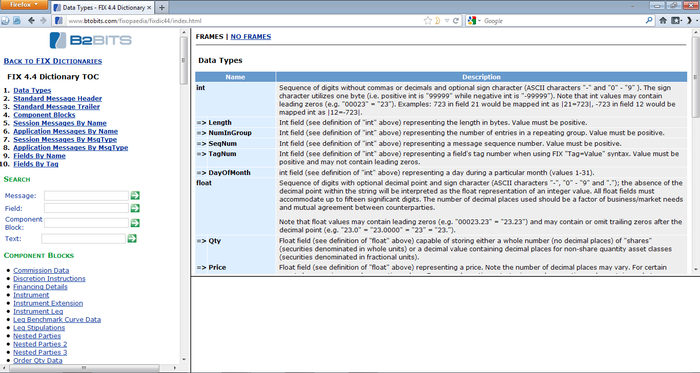Click the left frame vertical scrollbar thumb
Screen dimensions: 700x373
184,60
